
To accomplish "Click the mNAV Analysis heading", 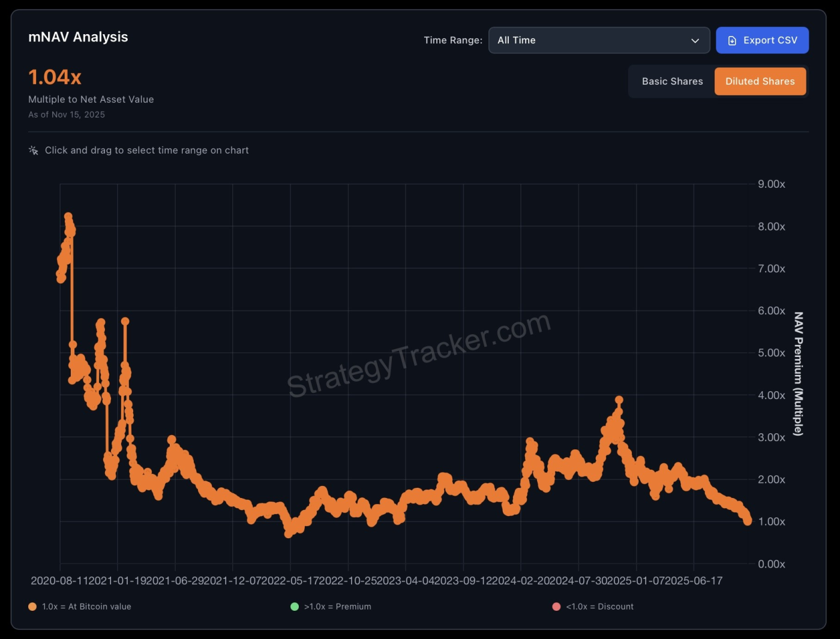I will click(78, 37).
